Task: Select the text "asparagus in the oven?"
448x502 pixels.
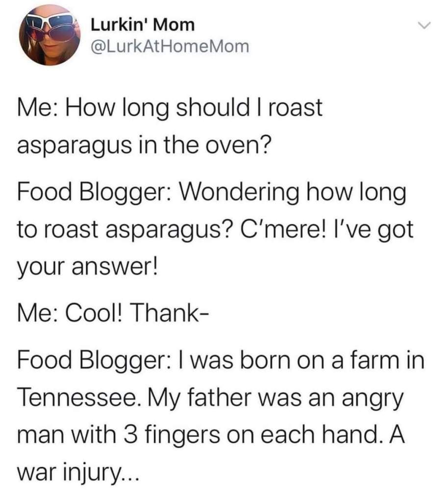Action: click(x=144, y=146)
